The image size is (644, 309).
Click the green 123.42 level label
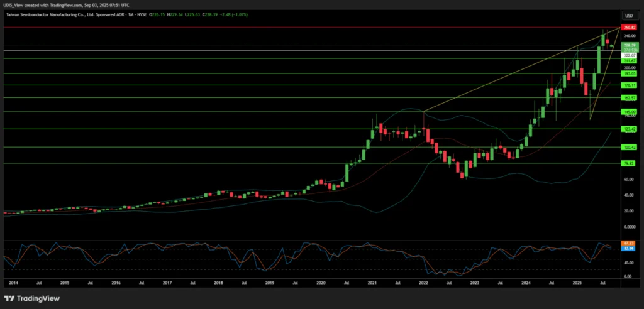pyautogui.click(x=629, y=129)
